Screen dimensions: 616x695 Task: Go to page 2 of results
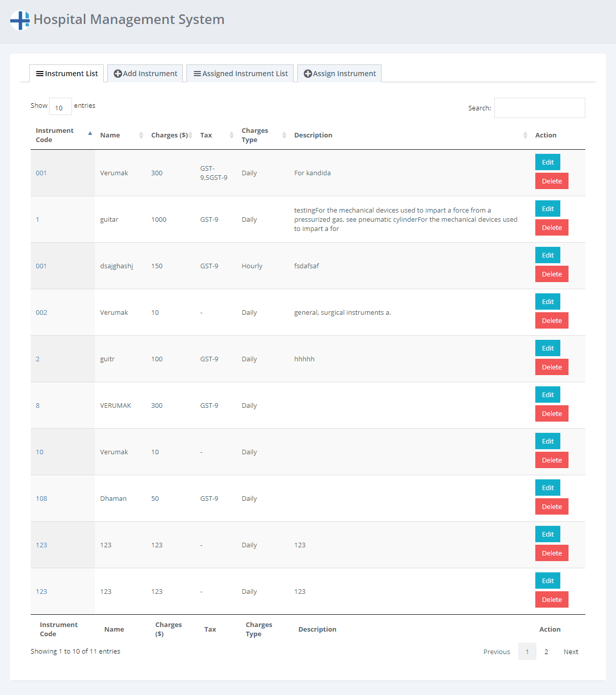tap(546, 652)
